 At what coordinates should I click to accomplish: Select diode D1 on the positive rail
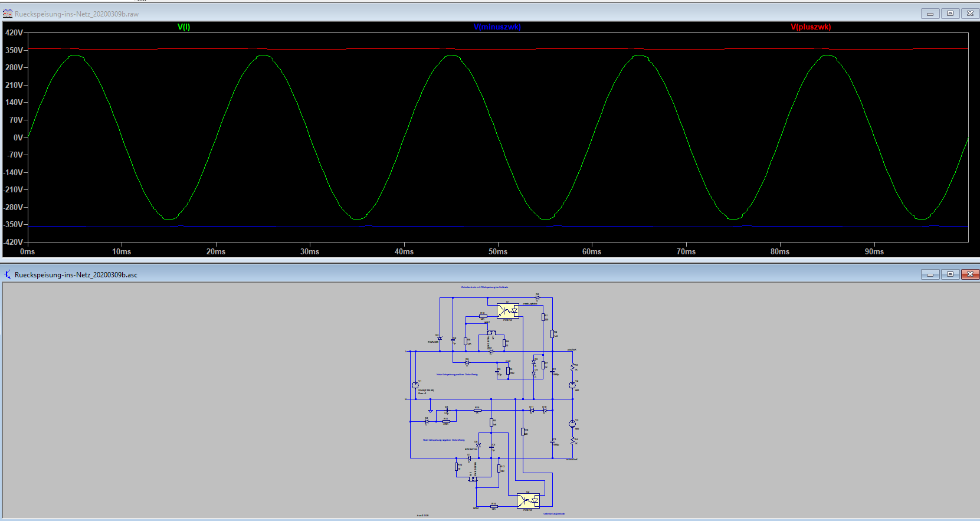(x=491, y=352)
